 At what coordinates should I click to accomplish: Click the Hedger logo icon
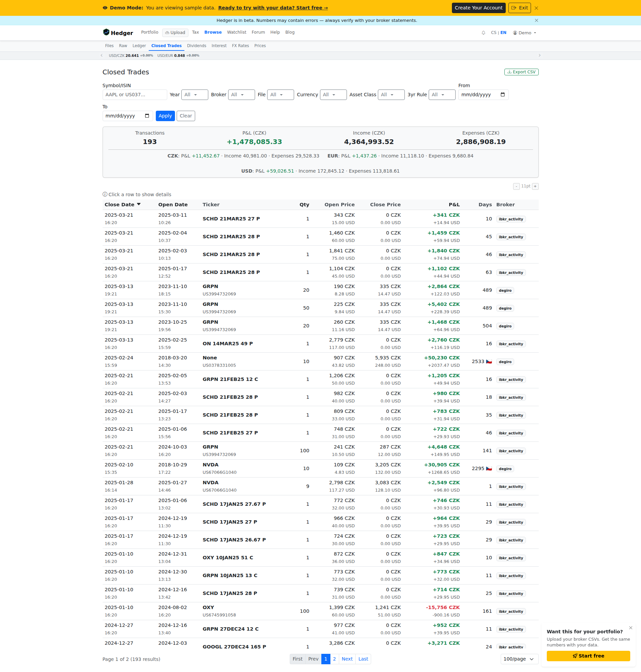(106, 32)
